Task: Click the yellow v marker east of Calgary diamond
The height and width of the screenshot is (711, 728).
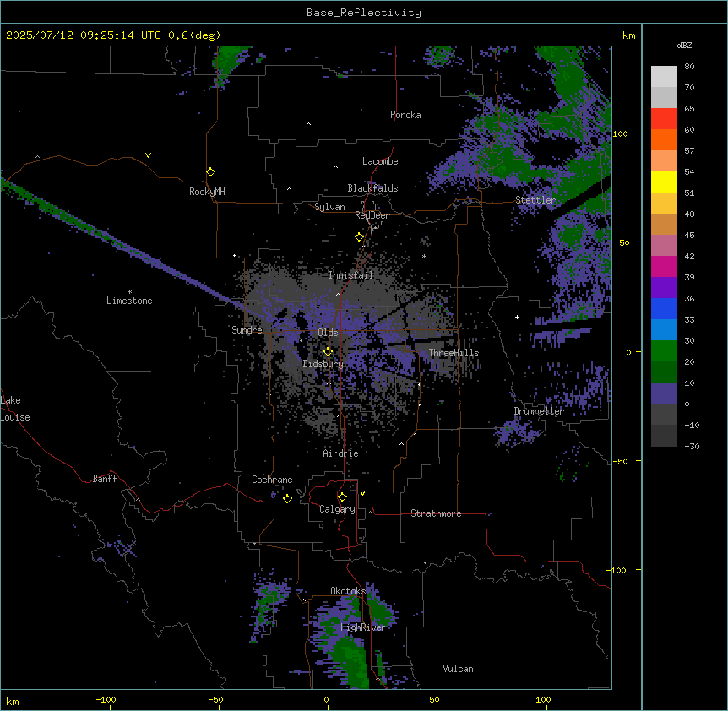Action: click(x=362, y=493)
